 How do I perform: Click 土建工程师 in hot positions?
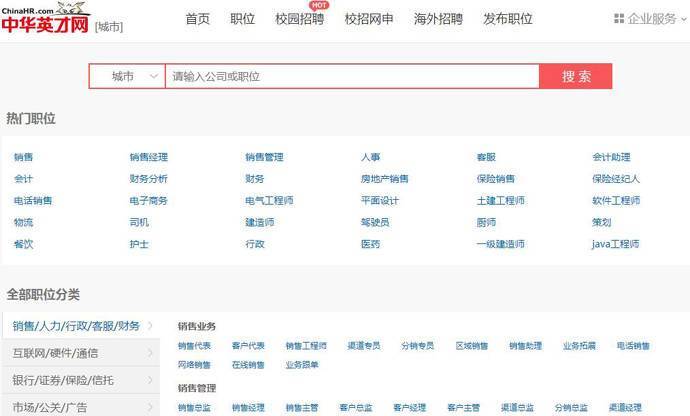click(501, 201)
